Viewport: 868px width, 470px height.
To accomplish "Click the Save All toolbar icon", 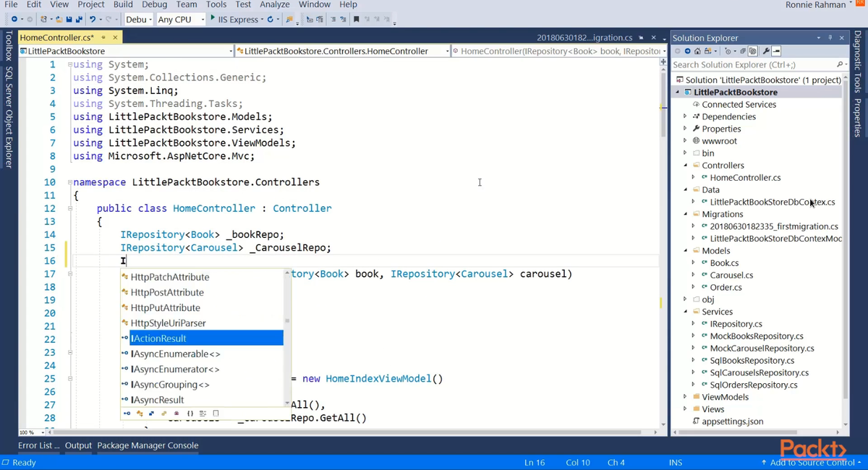I will 79,20.
